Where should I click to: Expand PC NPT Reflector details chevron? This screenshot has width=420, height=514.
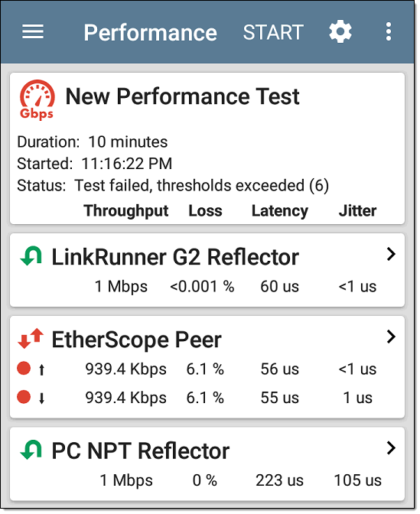click(391, 447)
